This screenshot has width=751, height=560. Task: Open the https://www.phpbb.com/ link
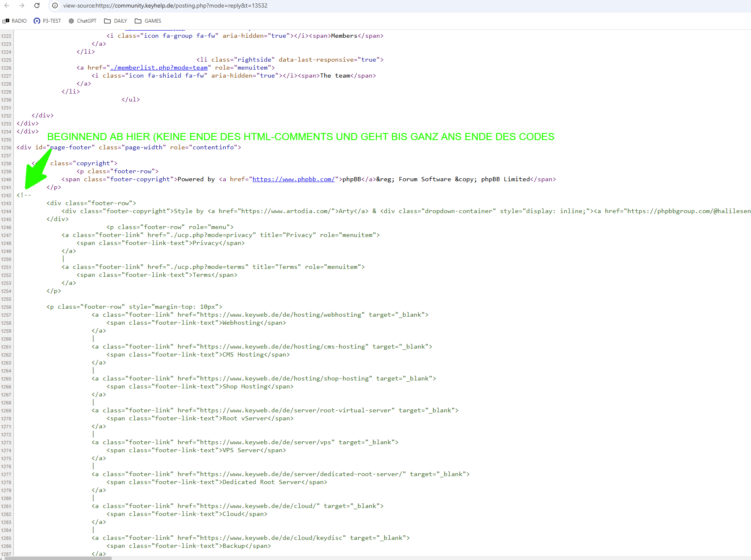pos(294,179)
